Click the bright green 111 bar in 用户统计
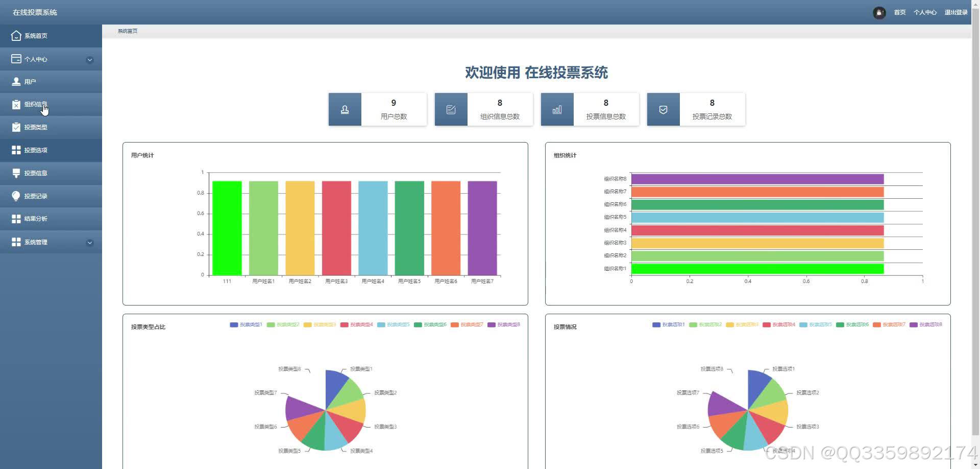This screenshot has height=469, width=980. (227, 228)
